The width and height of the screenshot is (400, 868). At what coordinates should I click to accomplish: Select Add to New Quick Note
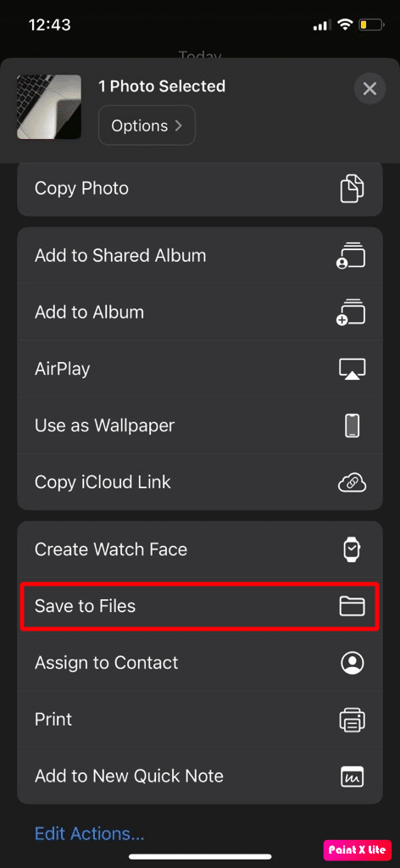click(200, 776)
